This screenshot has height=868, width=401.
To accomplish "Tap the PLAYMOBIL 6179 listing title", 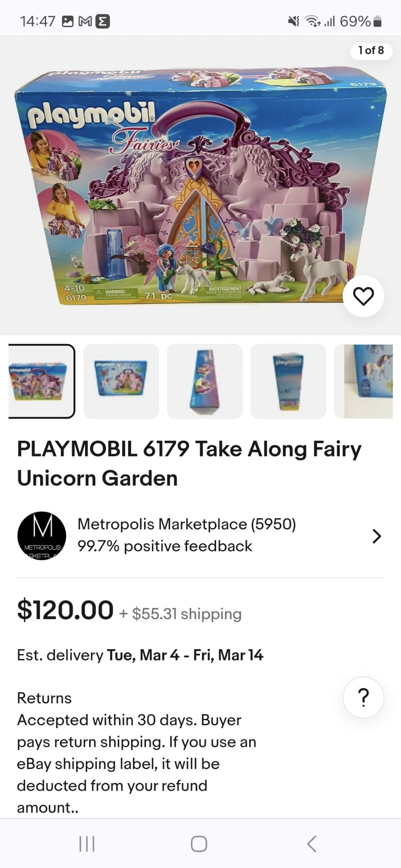I will coord(189,463).
